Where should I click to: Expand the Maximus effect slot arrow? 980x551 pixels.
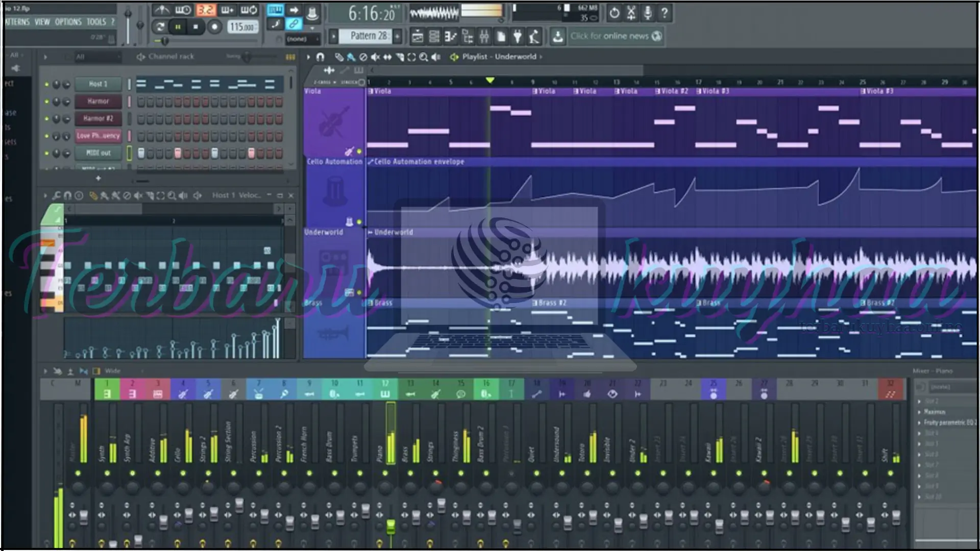point(920,412)
